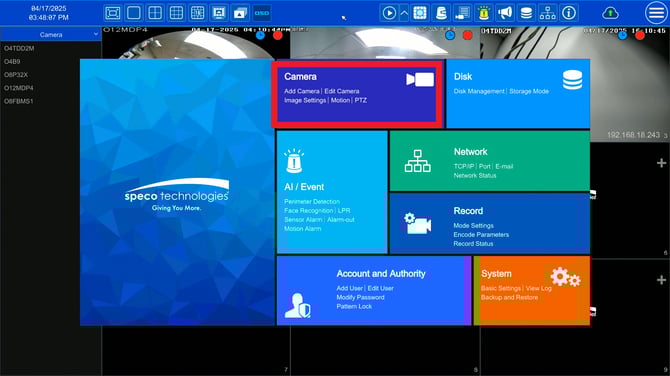
Task: Open Account and Authority menu heading
Action: (x=381, y=273)
